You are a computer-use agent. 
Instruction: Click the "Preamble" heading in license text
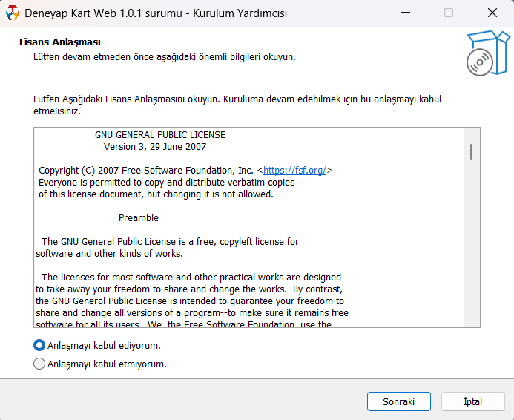139,217
